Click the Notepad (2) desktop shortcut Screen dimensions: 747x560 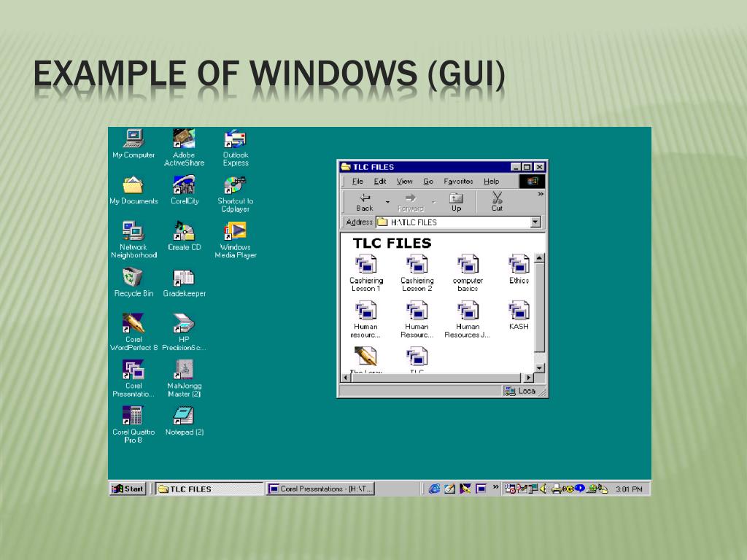(x=185, y=421)
